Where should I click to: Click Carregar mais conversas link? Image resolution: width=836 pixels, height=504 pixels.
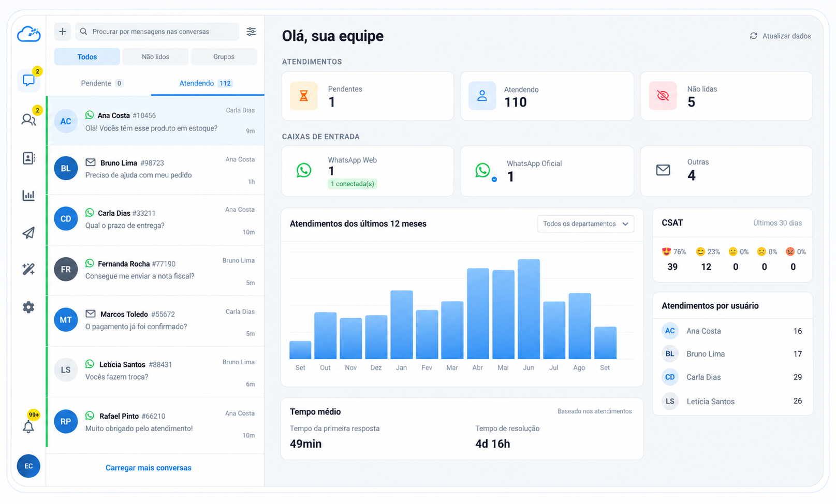(149, 468)
